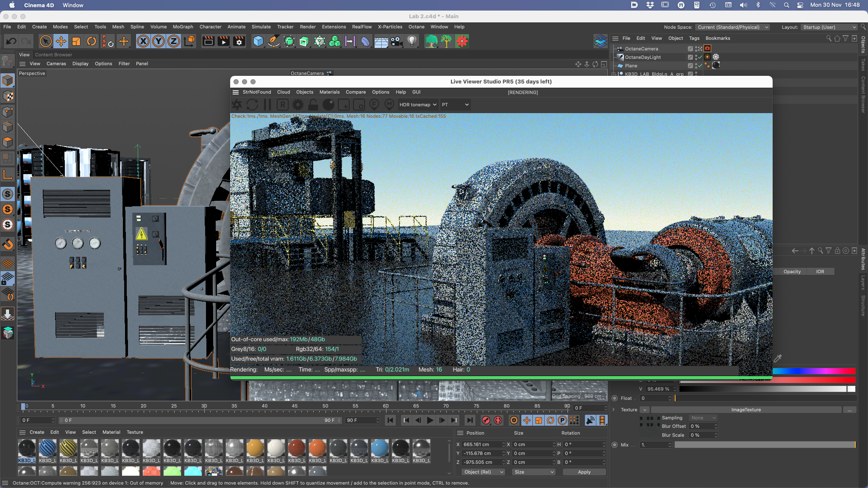The image size is (868, 488).
Task: Open the Materials menu in Live Viewer
Action: 329,92
